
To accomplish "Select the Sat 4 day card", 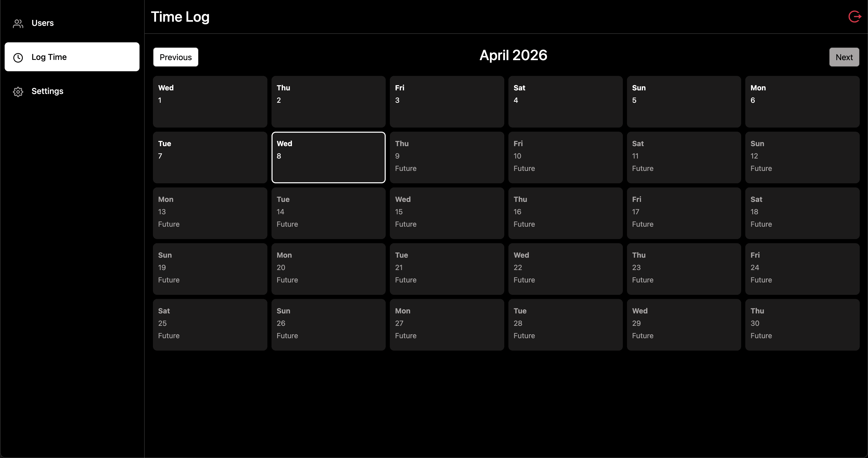I will (565, 102).
